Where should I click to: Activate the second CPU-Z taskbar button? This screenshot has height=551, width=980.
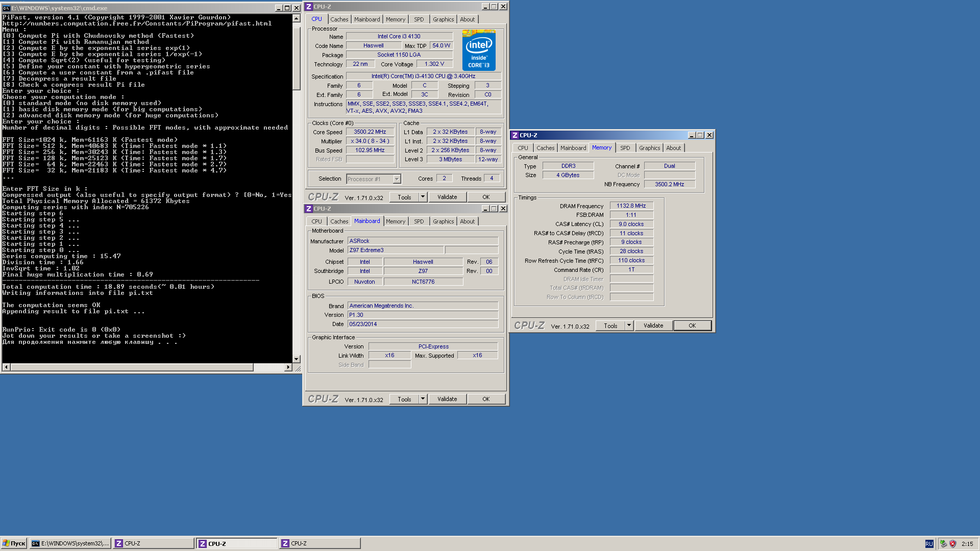(237, 543)
